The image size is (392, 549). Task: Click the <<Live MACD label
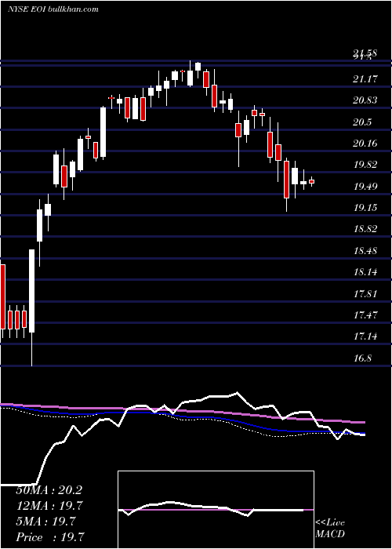[330, 529]
